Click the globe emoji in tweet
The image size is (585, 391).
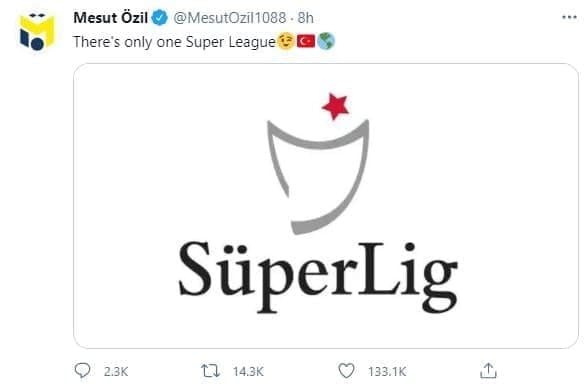click(x=326, y=41)
